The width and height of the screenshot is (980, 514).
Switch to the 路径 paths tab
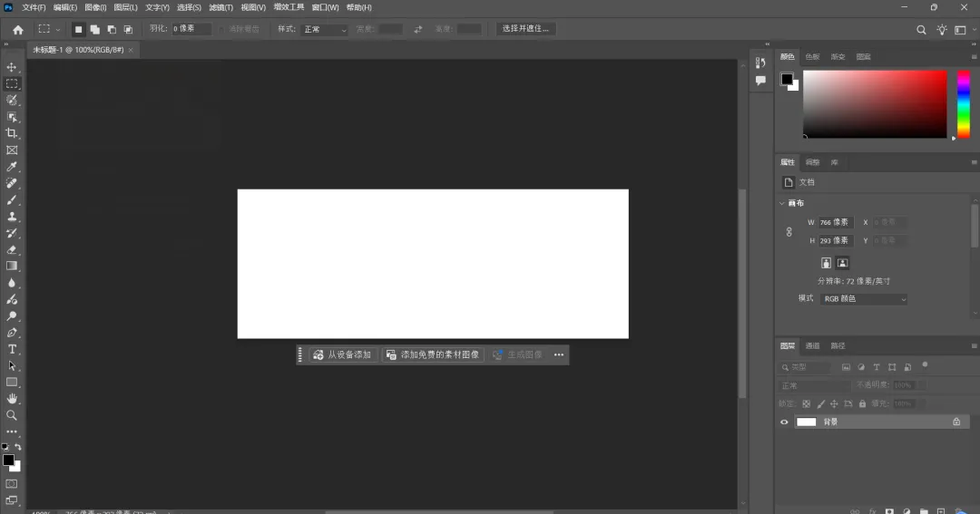[838, 346]
